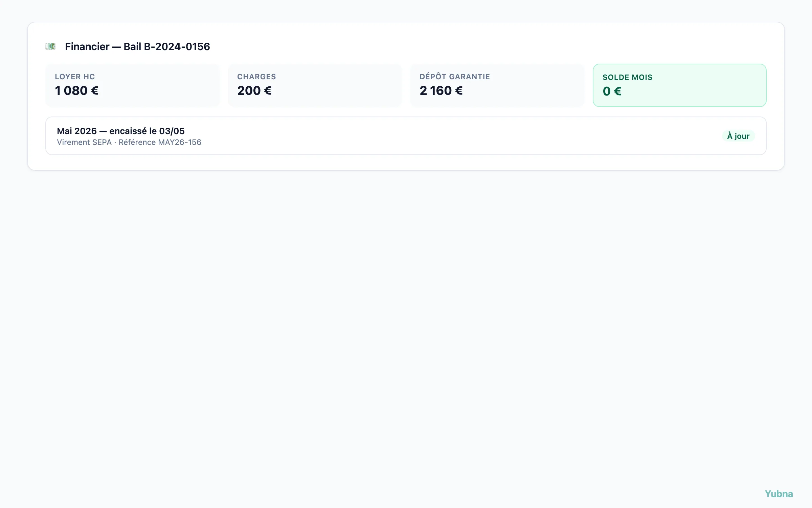This screenshot has height=508, width=812.
Task: Open the Loyer HC 1 080 € card
Action: coord(132,85)
